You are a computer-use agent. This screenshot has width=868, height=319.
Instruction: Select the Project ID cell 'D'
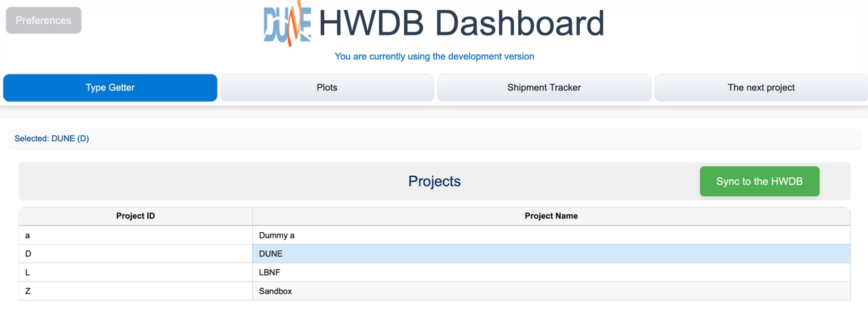tap(136, 254)
